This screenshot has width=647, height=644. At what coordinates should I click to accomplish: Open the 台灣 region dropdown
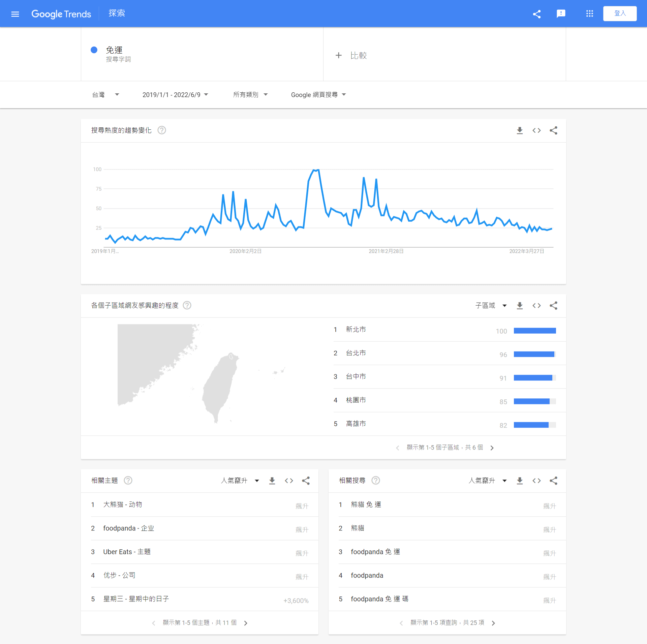105,95
